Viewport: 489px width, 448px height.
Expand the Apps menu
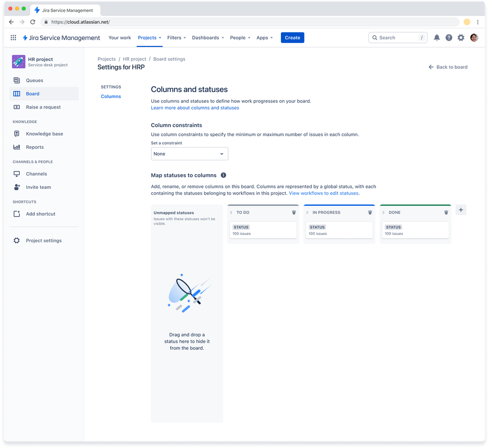264,38
